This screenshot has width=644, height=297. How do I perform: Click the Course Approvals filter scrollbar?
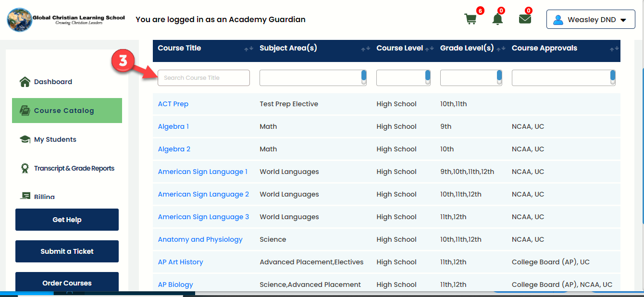[612, 77]
